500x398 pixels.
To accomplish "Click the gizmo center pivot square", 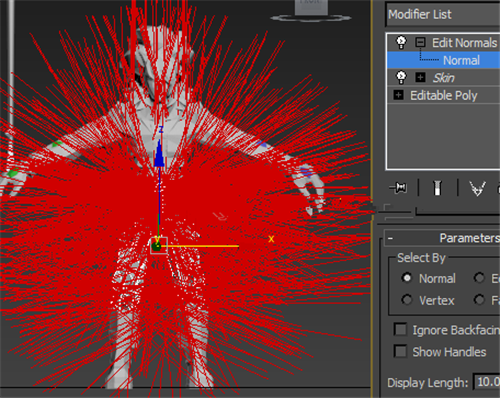I will 159,246.
